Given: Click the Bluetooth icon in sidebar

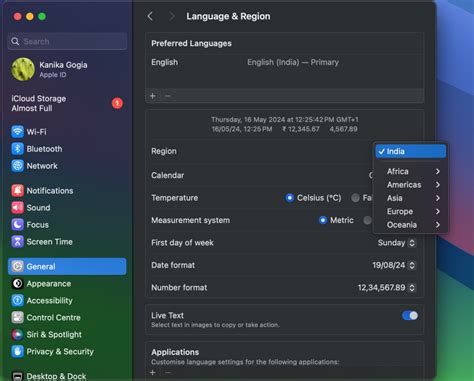Looking at the screenshot, I should tap(17, 149).
